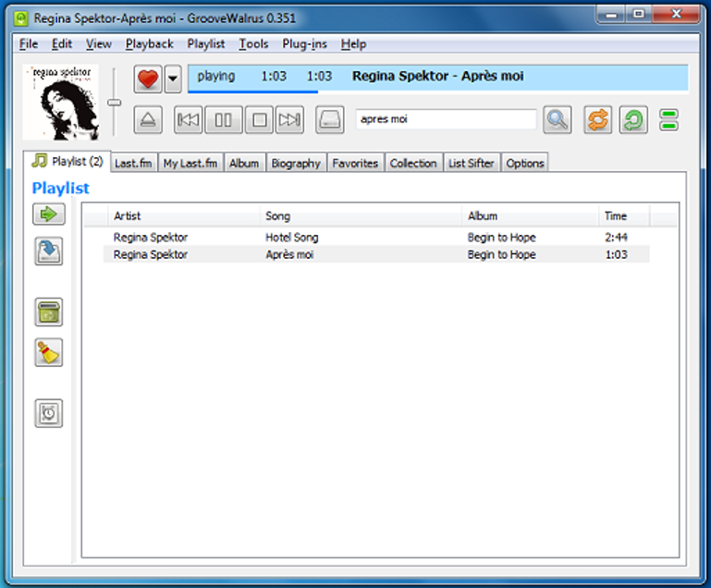Sort by the Time column header
The height and width of the screenshot is (588, 711).
pyautogui.click(x=624, y=216)
